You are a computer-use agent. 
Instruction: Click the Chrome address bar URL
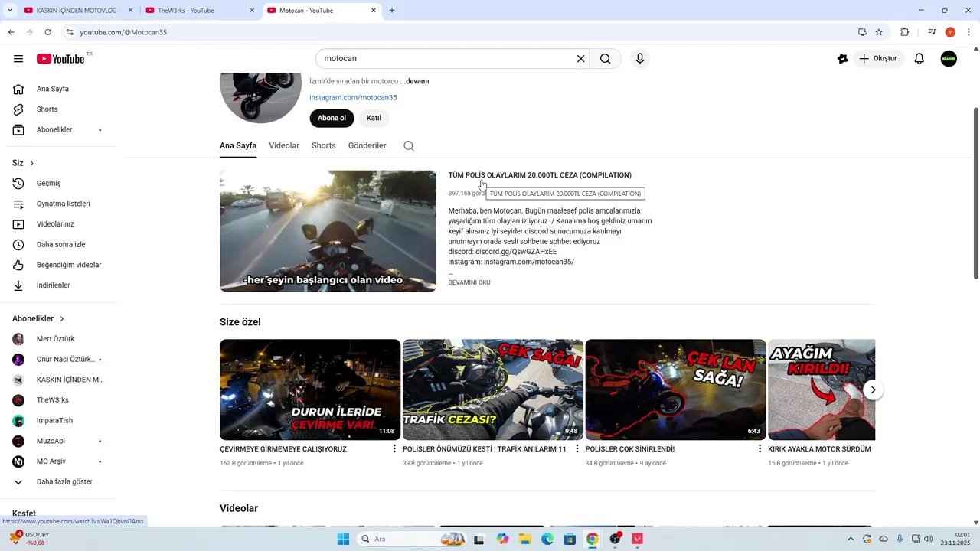(x=122, y=32)
